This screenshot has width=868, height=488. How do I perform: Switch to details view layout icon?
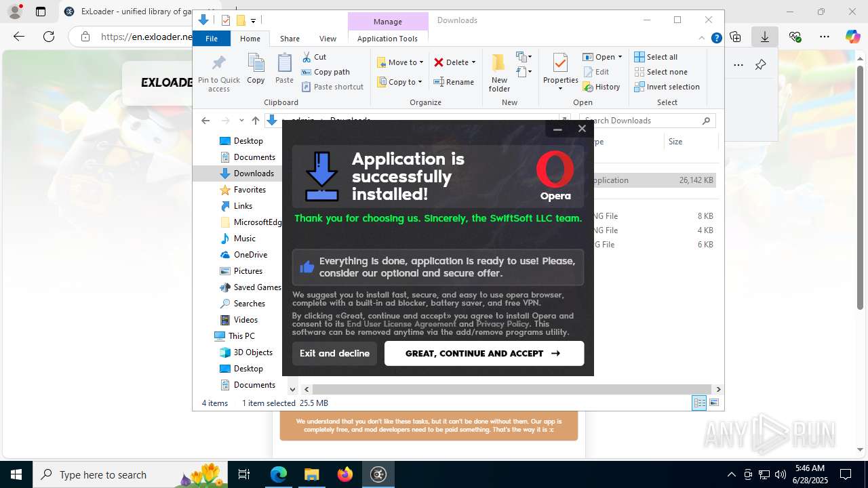point(699,403)
